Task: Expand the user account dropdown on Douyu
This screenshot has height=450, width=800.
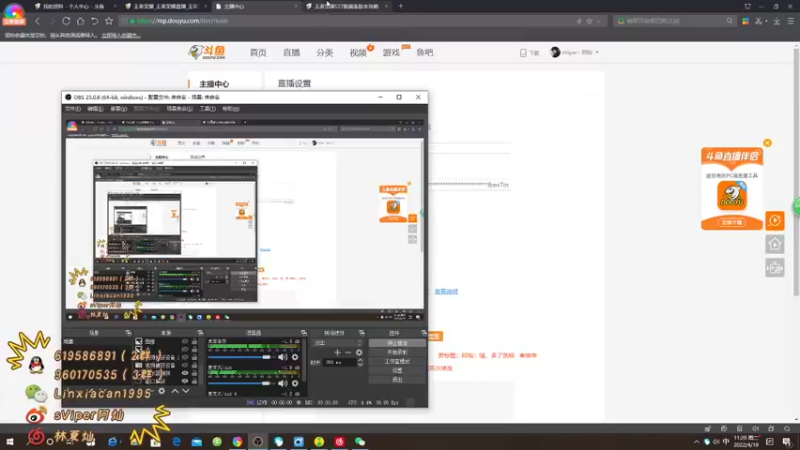Action: click(x=597, y=53)
